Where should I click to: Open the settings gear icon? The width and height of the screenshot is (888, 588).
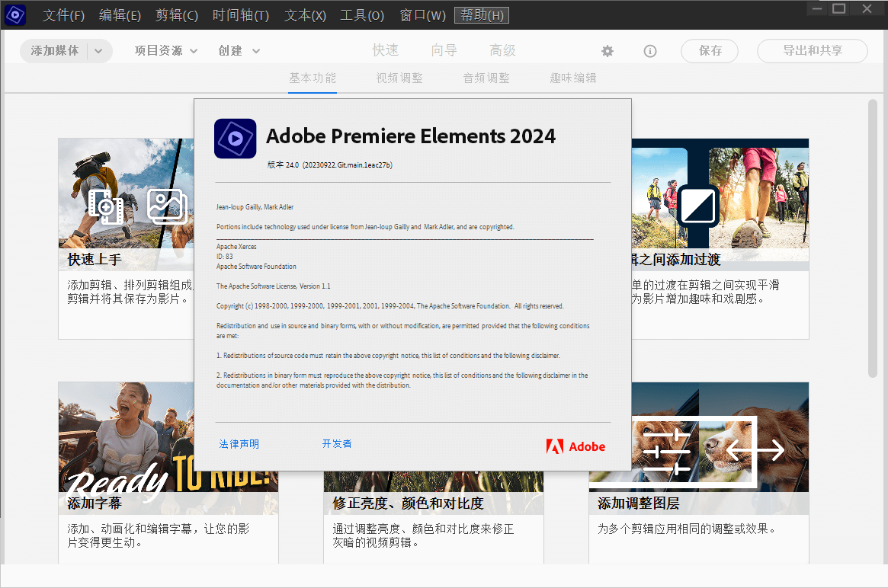(607, 51)
